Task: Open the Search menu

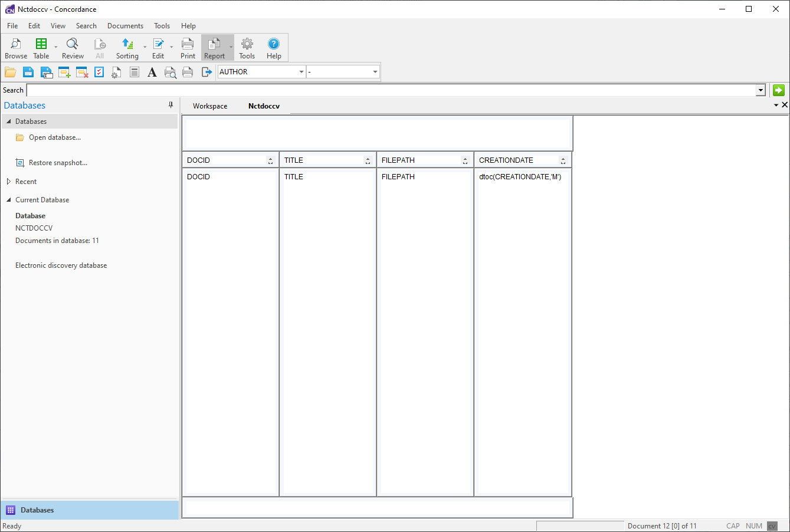Action: [86, 26]
